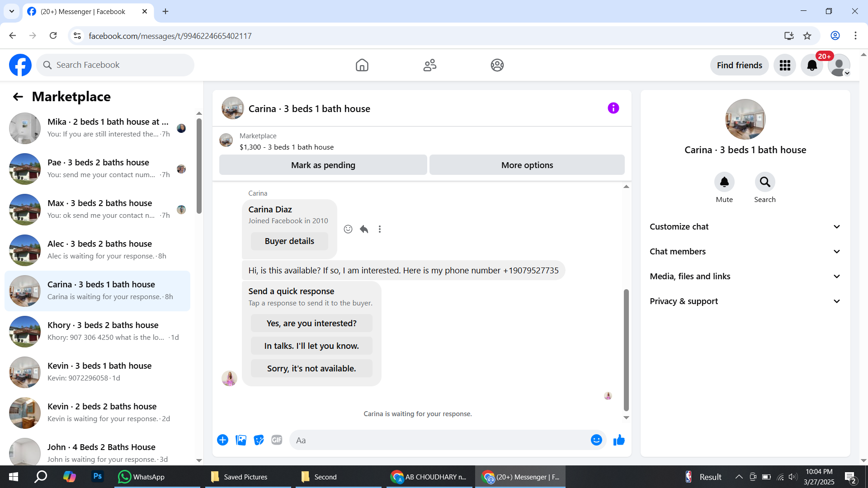Screen dimensions: 868x488
Task: Bookmark this page with the star icon
Action: (807, 36)
